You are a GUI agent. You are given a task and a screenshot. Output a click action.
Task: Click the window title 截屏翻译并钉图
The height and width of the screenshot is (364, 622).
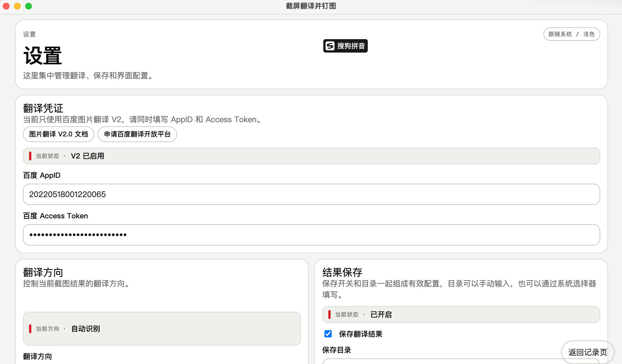tap(311, 6)
